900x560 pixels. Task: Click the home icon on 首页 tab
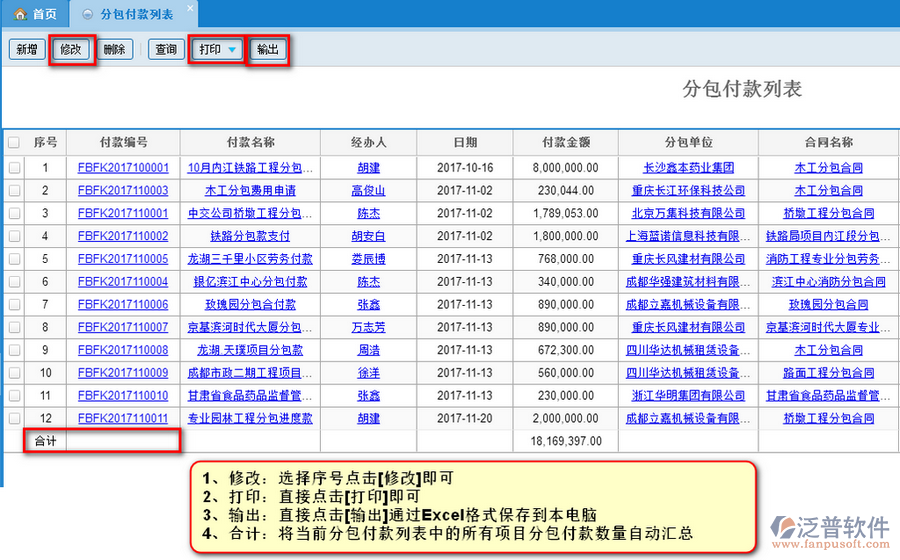pos(20,14)
